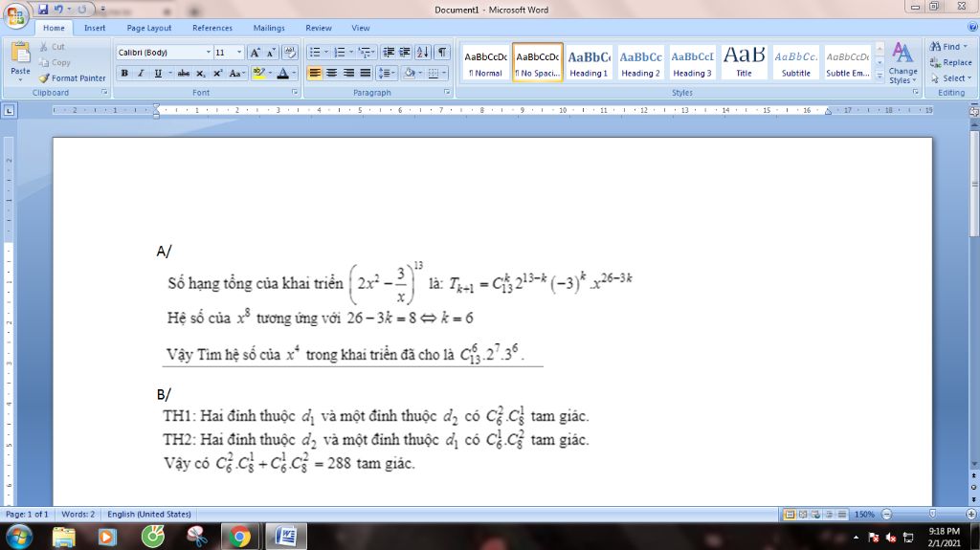Switch to Full Screen Reading view
This screenshot has width=980, height=550.
coord(803,515)
